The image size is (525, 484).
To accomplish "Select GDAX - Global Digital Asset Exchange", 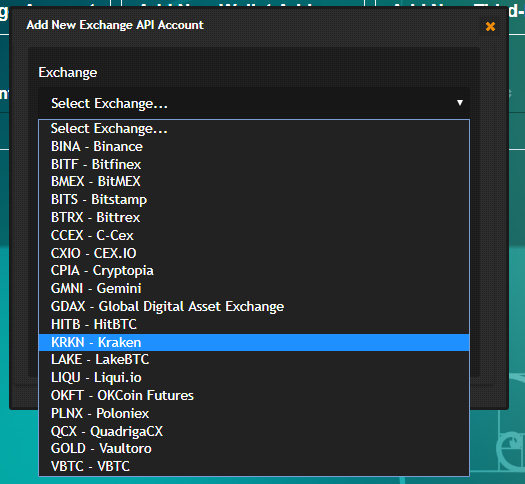I will 254,307.
